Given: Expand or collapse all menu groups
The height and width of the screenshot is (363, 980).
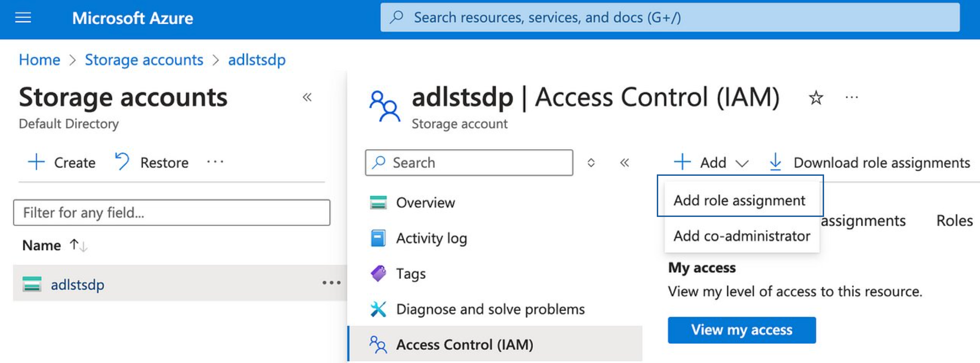Looking at the screenshot, I should pyautogui.click(x=591, y=163).
